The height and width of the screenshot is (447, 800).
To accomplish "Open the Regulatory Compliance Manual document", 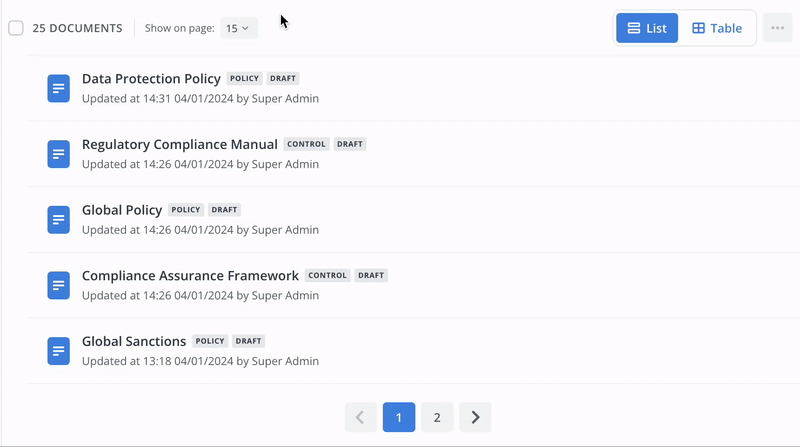I will (x=180, y=144).
